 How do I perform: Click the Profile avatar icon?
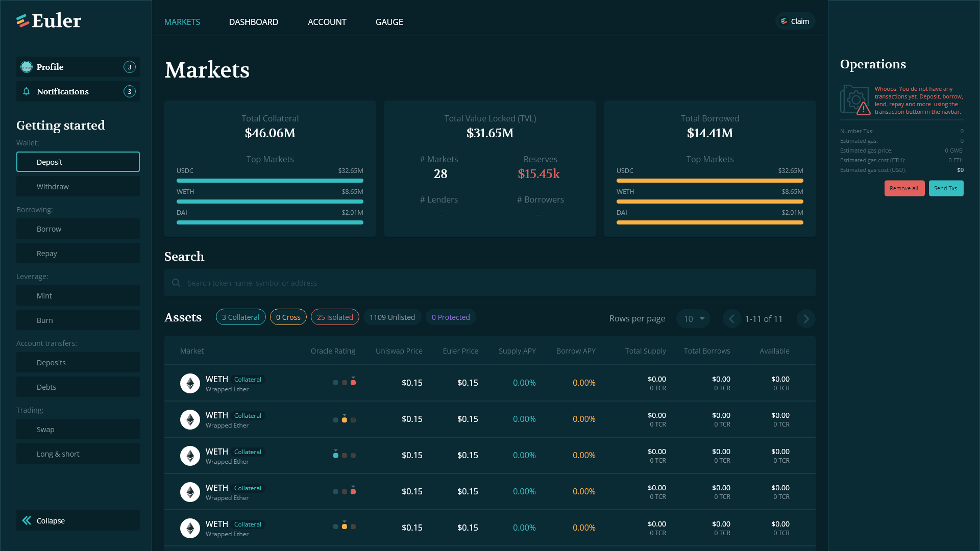click(27, 67)
